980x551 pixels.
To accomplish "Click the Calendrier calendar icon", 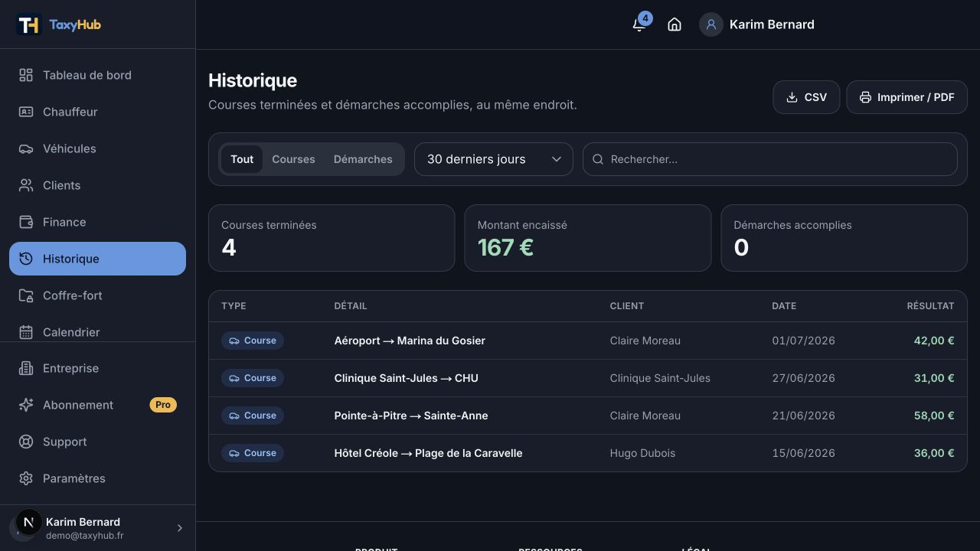I will (26, 332).
